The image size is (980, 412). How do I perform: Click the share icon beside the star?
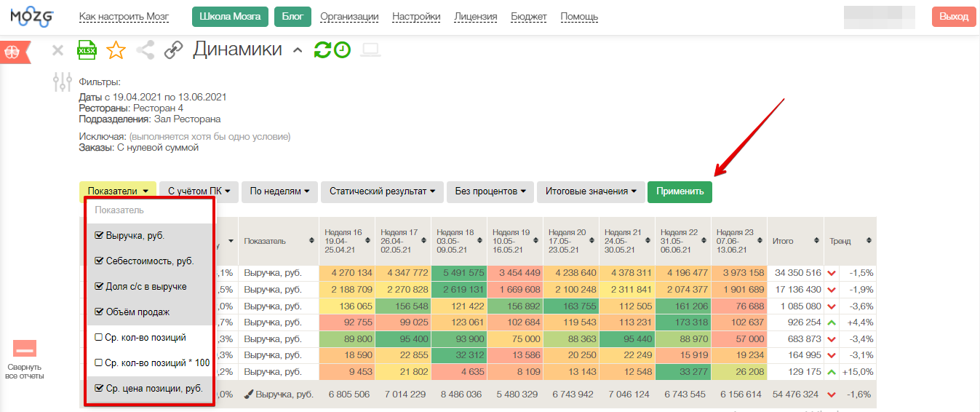point(146,50)
